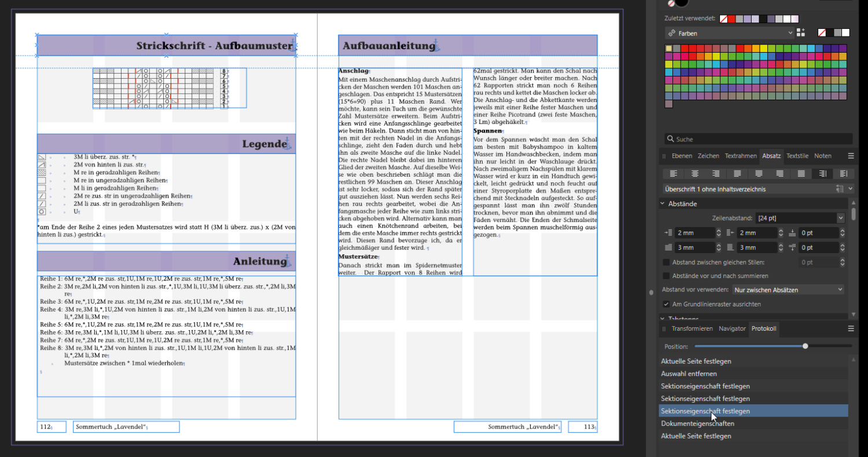868x457 pixels.
Task: Click the add palette swatch icon
Action: (801, 32)
